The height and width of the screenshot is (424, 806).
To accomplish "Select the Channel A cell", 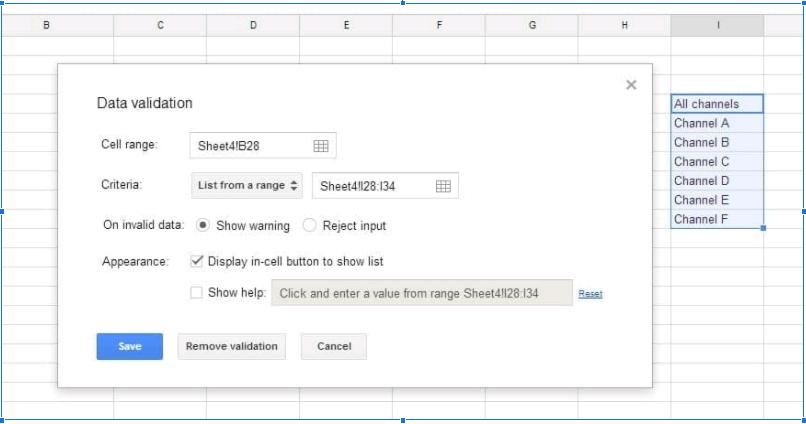I will point(717,123).
